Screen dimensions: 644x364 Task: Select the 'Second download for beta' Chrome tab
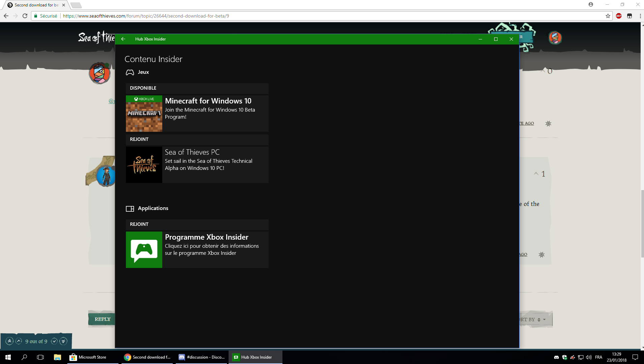(36, 5)
